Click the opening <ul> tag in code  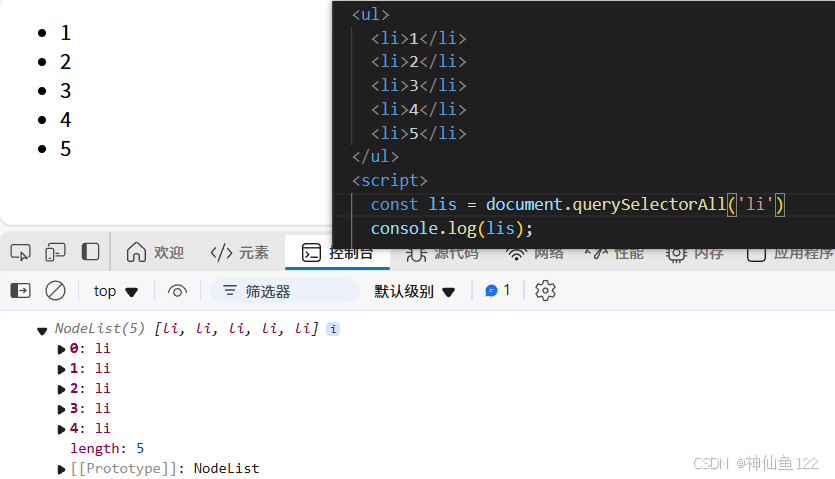371,14
